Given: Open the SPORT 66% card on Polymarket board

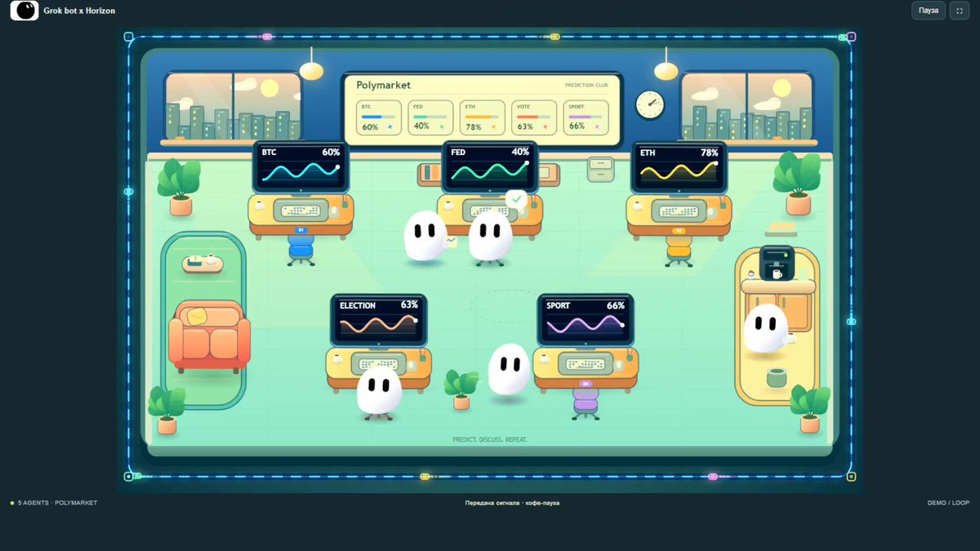Looking at the screenshot, I should coord(586,118).
